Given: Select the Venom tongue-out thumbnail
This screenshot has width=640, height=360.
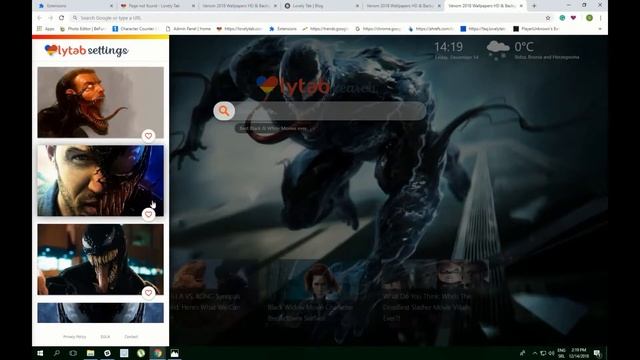Looking at the screenshot, I should pos(100,259).
